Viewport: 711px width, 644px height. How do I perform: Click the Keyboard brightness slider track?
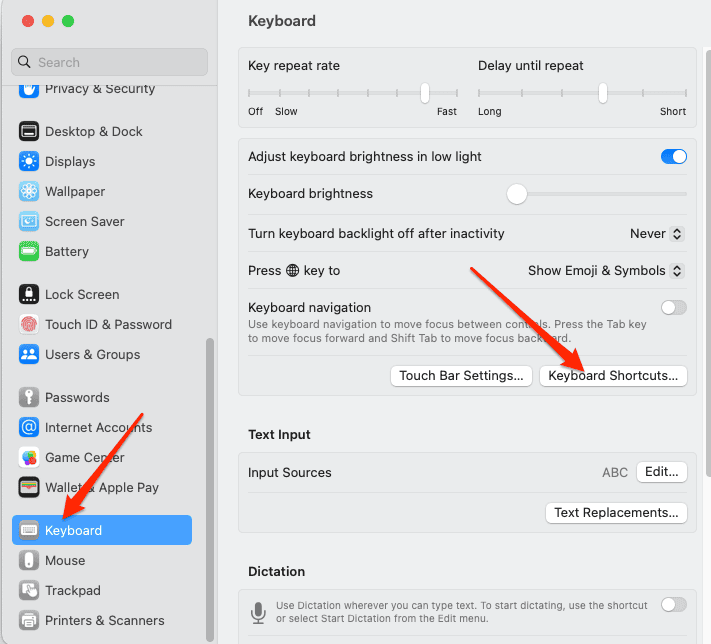600,194
